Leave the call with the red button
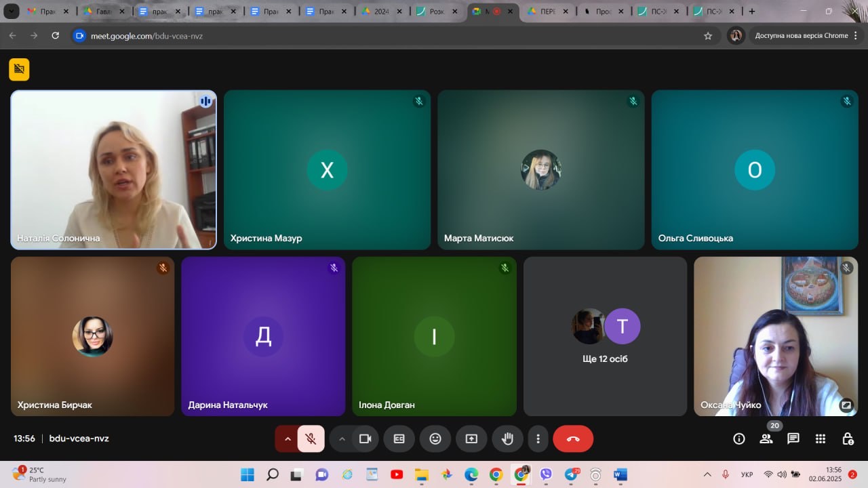The width and height of the screenshot is (868, 488). click(573, 439)
